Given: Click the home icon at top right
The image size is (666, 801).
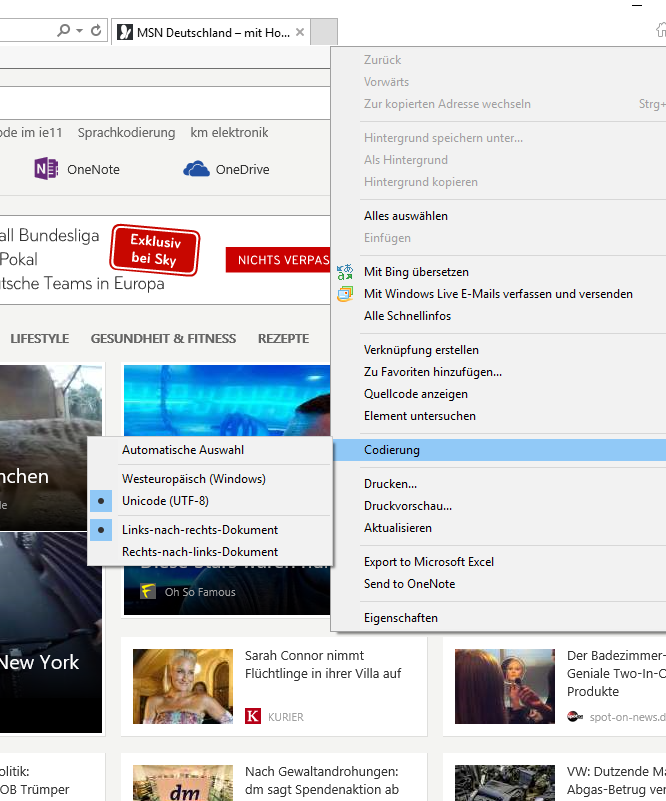Looking at the screenshot, I should pyautogui.click(x=661, y=30).
